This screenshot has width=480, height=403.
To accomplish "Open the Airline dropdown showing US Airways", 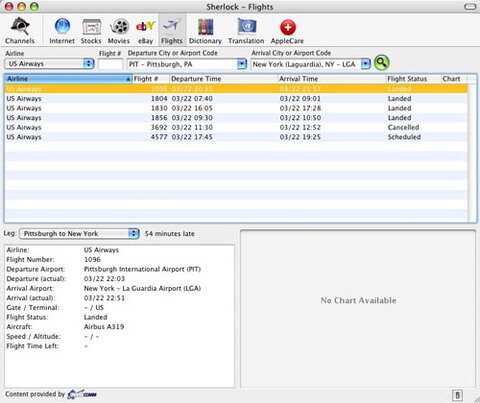I will (49, 64).
